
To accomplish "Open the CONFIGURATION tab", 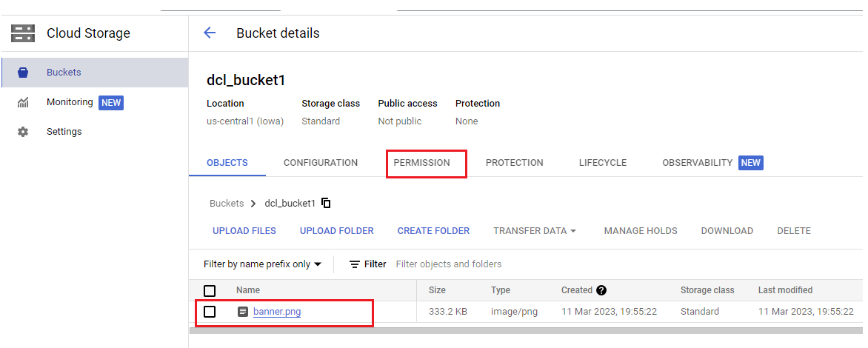I will point(321,163).
